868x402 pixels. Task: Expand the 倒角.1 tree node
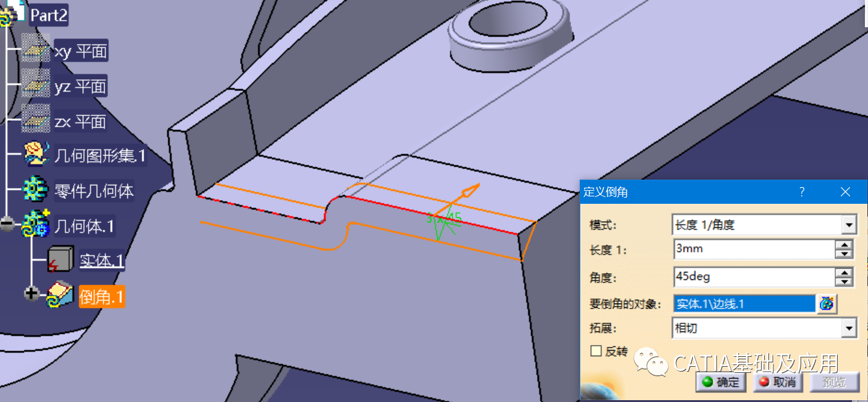[x=32, y=293]
